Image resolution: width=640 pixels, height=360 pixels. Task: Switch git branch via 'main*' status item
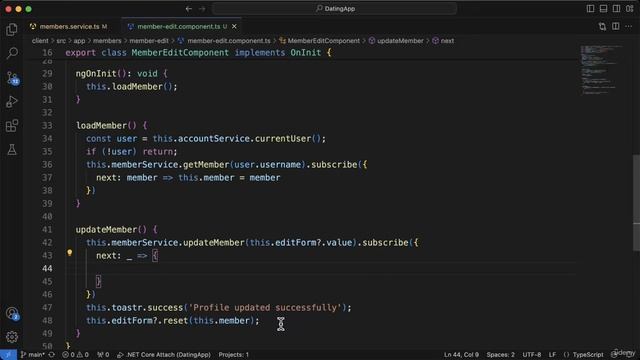[x=33, y=355]
